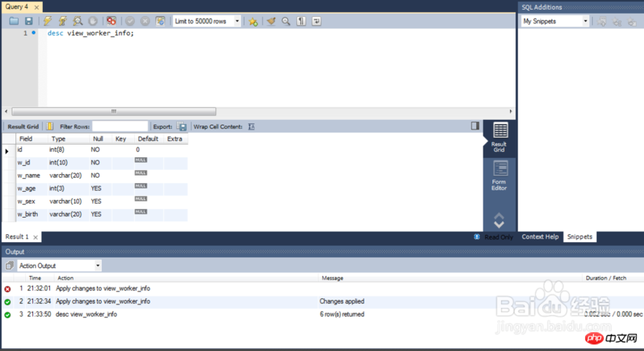The height and width of the screenshot is (351, 644).
Task: Click line 1 breakpoint marker dot
Action: tap(34, 32)
